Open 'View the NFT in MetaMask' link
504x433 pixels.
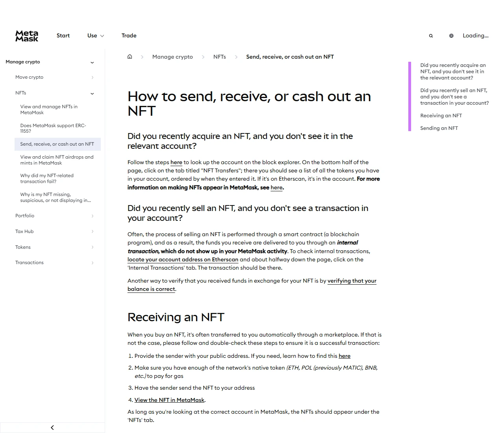pos(169,400)
